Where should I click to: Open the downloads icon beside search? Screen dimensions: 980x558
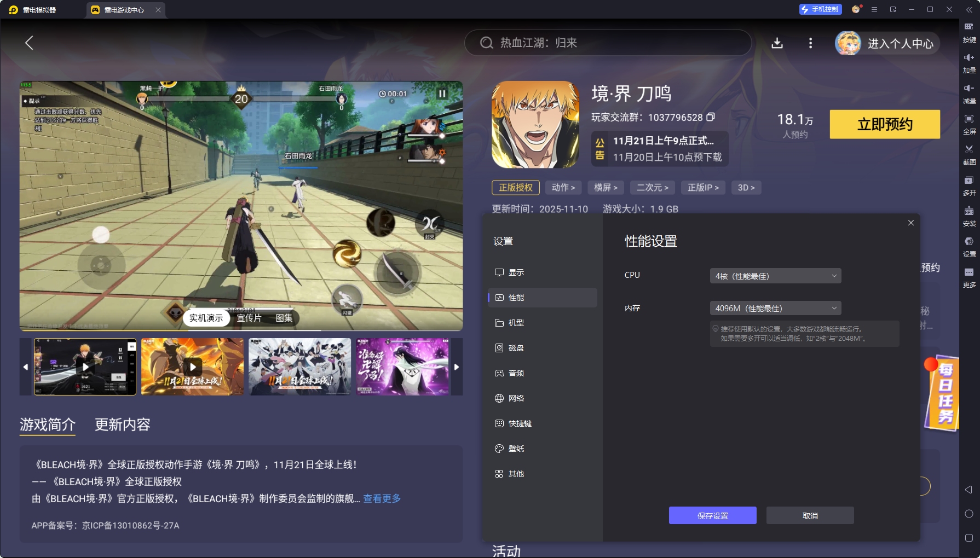tap(777, 43)
